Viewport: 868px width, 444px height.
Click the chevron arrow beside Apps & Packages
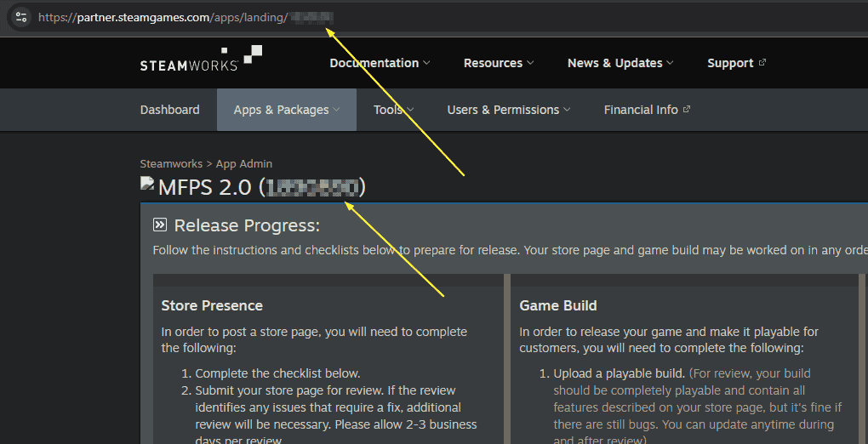click(x=336, y=110)
